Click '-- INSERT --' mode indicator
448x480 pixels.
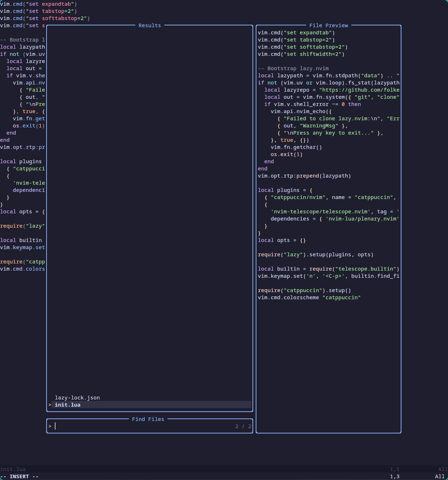point(19,476)
